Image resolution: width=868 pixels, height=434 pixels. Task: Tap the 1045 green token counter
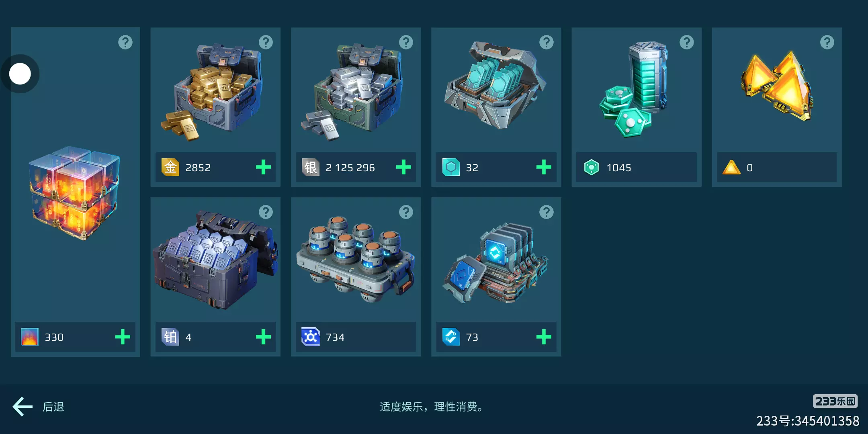point(636,167)
